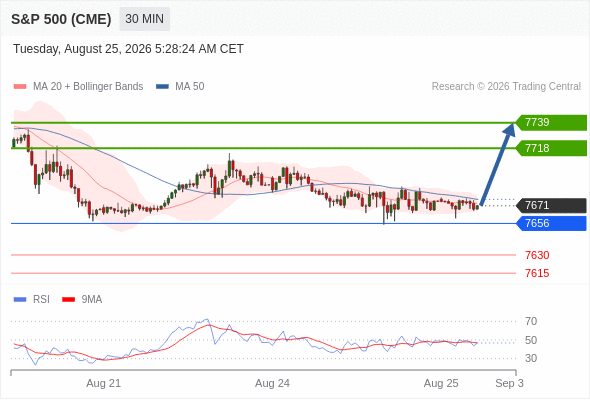
Task: Click the RSI 70 level label
Action: (531, 321)
